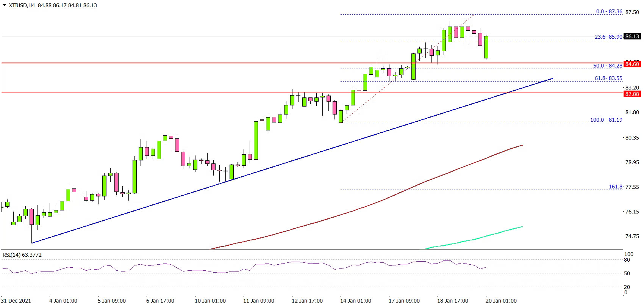Click the 20 Jan 01:00 time label
The image size is (644, 306).
click(x=502, y=301)
